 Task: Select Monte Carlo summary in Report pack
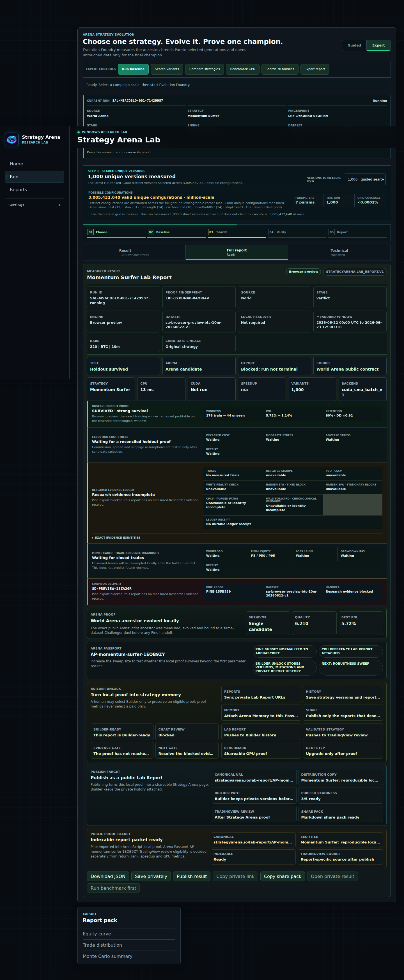coord(129,956)
